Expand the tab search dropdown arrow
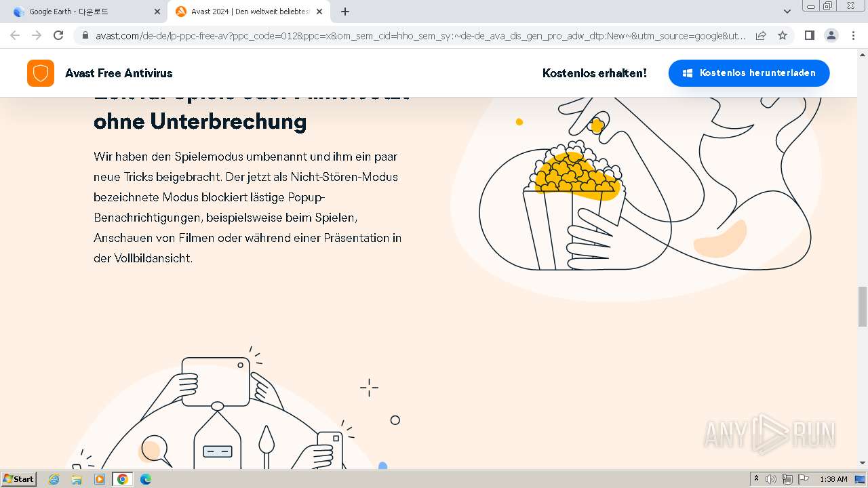This screenshot has height=488, width=868. [x=787, y=12]
